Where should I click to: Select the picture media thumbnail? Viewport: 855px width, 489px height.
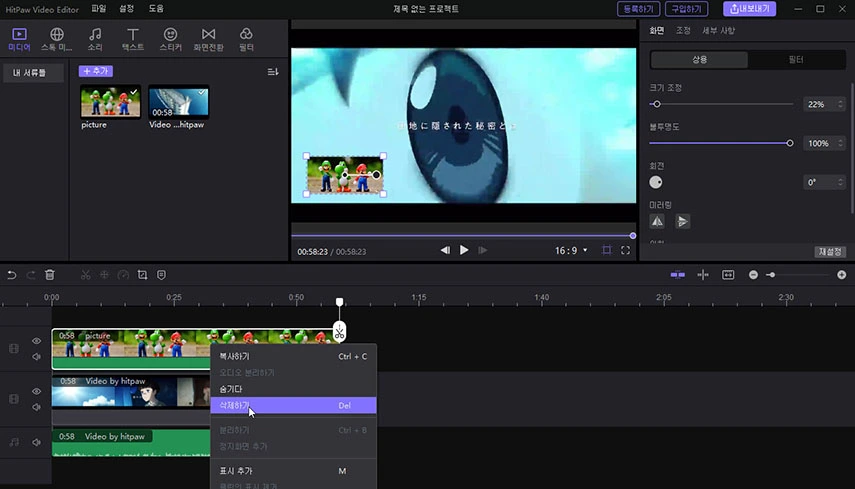pyautogui.click(x=110, y=102)
